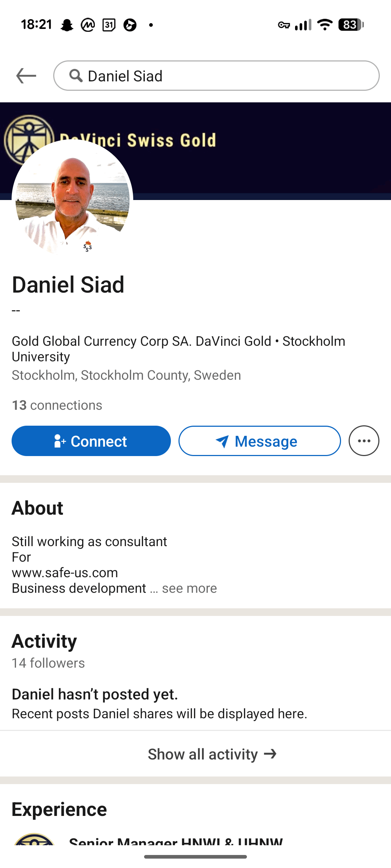The image size is (391, 868).
Task: Tap the Wi-Fi icon in status bar
Action: [x=325, y=25]
